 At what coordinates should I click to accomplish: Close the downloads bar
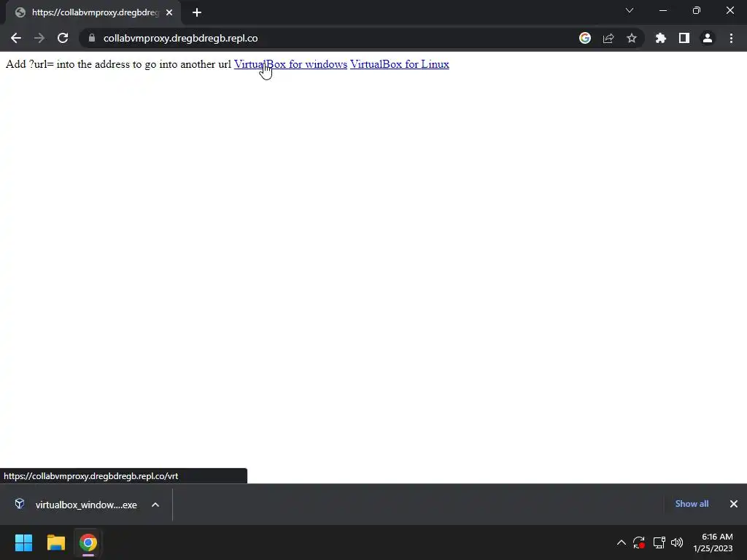[734, 504]
